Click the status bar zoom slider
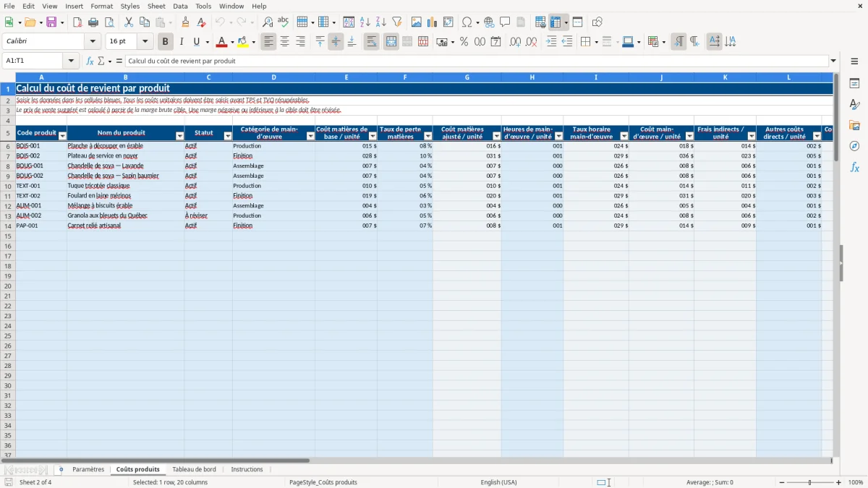The image size is (868, 488). pos(809,482)
